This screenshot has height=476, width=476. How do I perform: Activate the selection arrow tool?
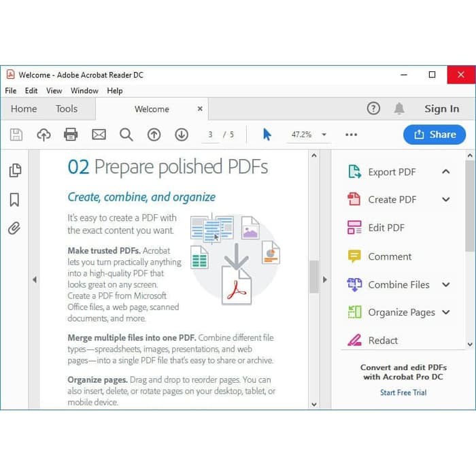coord(267,135)
